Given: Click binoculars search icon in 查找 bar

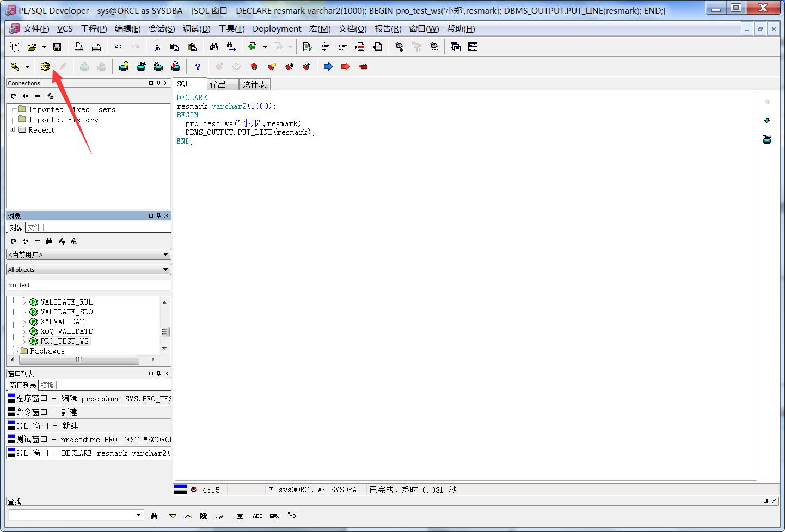Looking at the screenshot, I should pos(155,516).
